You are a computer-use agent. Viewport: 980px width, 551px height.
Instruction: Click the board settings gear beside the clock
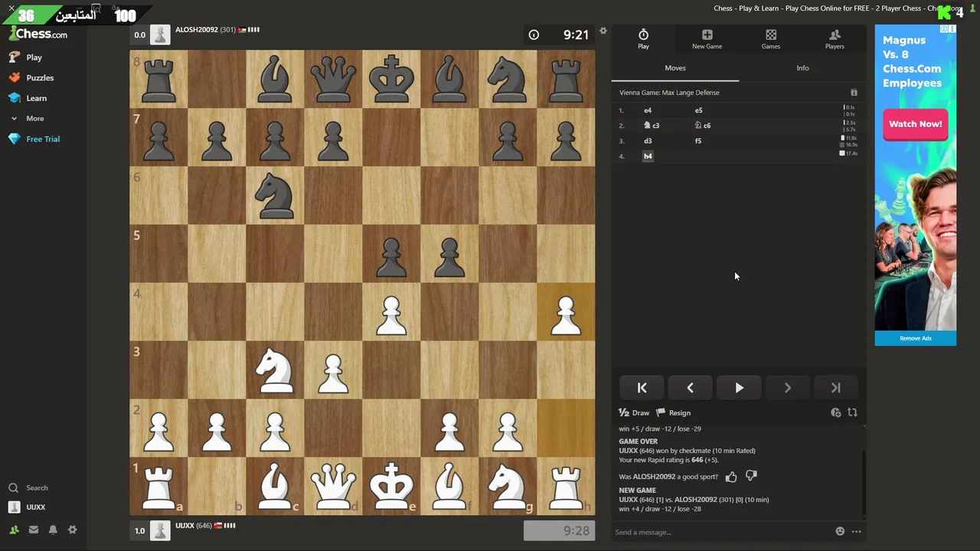[x=603, y=31]
